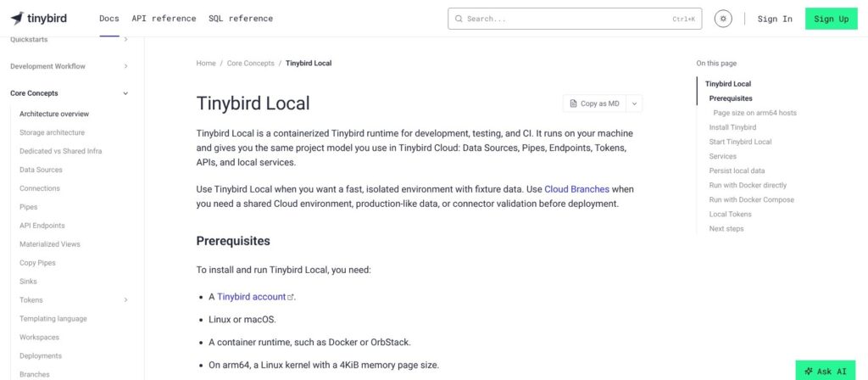Jump to Run with Docker directly
Image resolution: width=868 pixels, height=380 pixels.
[748, 186]
